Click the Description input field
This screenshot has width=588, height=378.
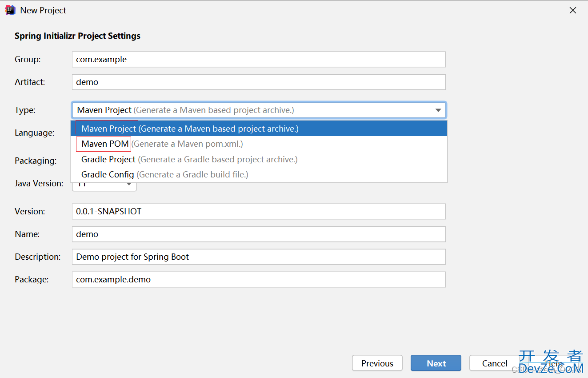pos(259,257)
